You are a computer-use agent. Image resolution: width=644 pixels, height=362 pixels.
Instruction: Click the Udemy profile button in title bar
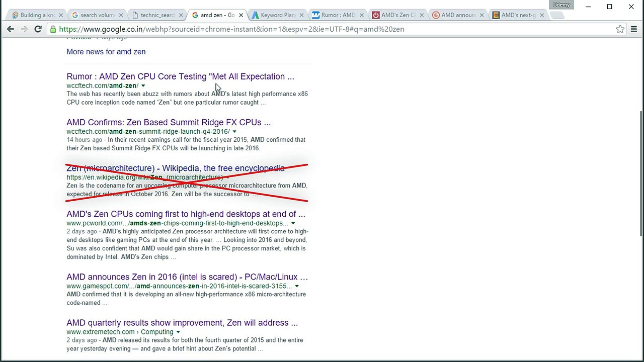click(x=561, y=5)
